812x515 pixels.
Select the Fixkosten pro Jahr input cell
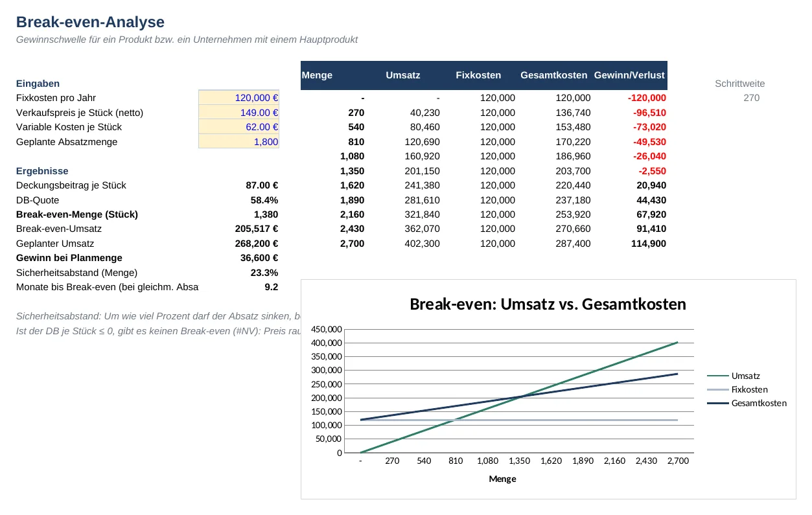tap(238, 98)
